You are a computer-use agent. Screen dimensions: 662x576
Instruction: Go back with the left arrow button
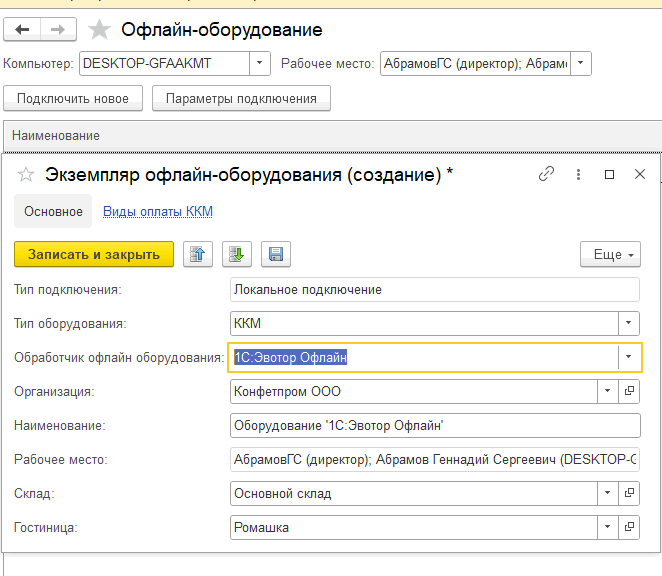22,29
